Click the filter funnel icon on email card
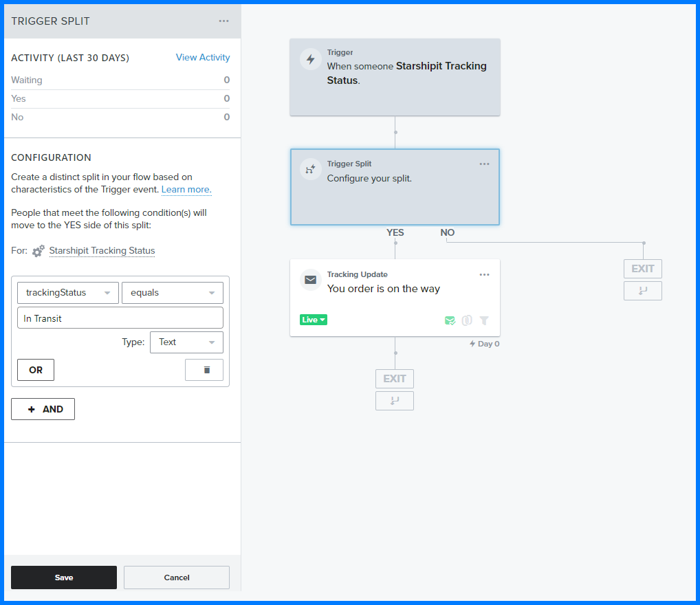Image resolution: width=700 pixels, height=605 pixels. [x=484, y=320]
